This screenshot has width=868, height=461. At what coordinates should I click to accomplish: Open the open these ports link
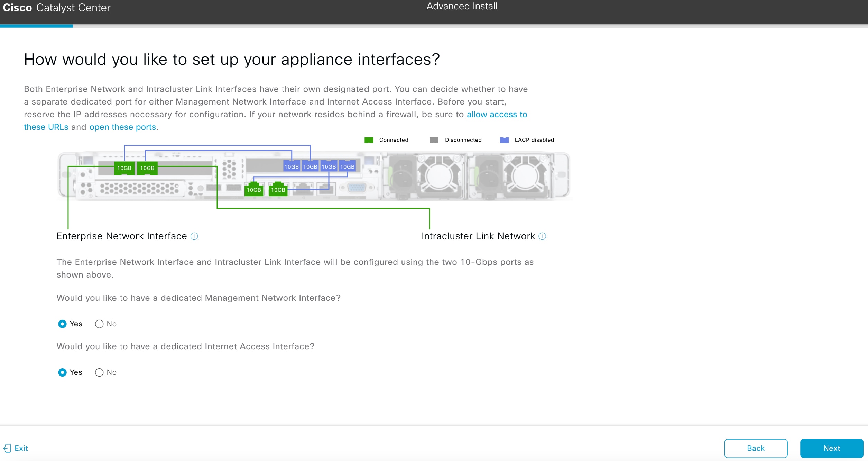tap(122, 127)
